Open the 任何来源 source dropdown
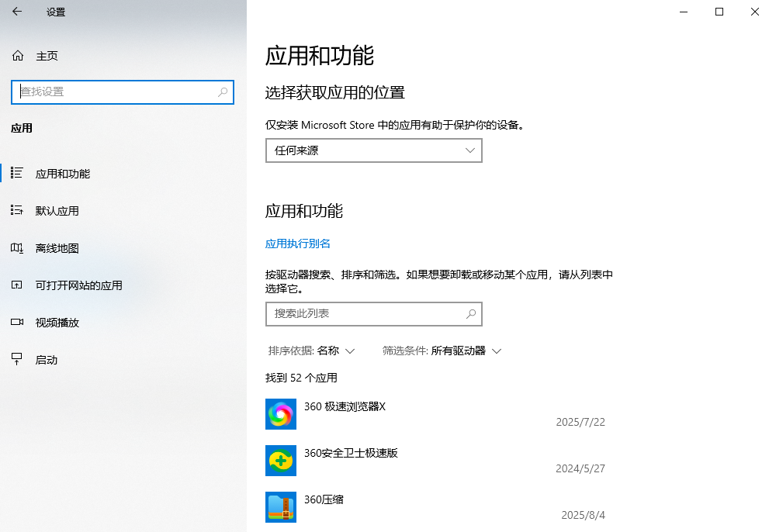The height and width of the screenshot is (532, 769). [x=374, y=150]
